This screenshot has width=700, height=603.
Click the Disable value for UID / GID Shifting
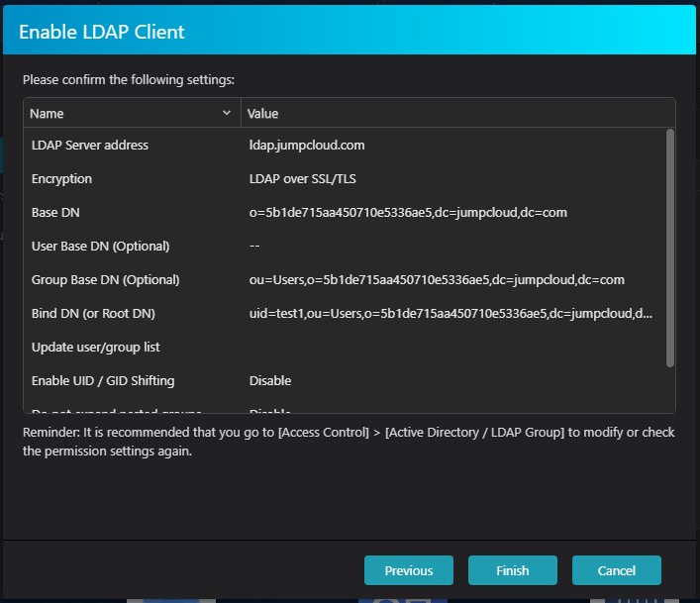(270, 381)
